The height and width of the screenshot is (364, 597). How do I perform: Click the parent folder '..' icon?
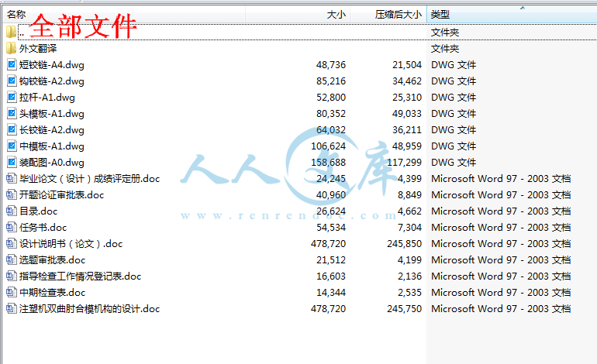[11, 32]
